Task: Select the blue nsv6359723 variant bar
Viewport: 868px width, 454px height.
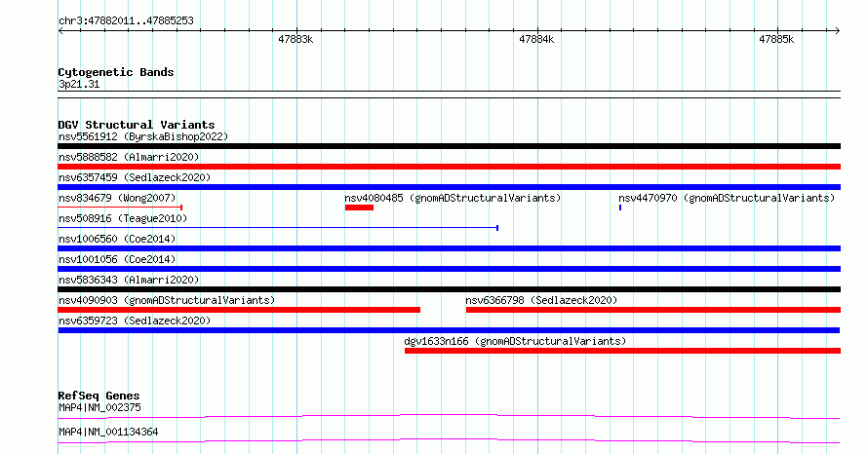Action: click(449, 330)
